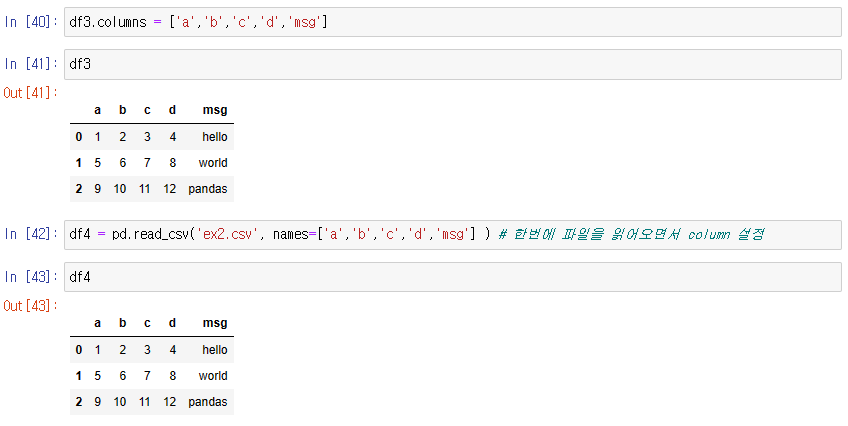Click value 11 in Out[43] table
The height and width of the screenshot is (426, 848).
point(144,402)
